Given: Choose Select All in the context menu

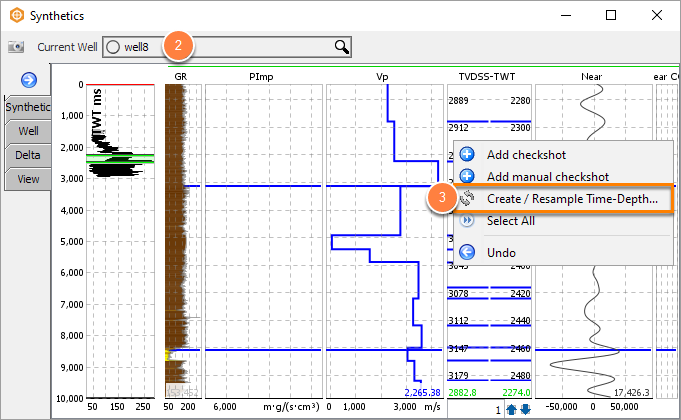Looking at the screenshot, I should coord(563,221).
